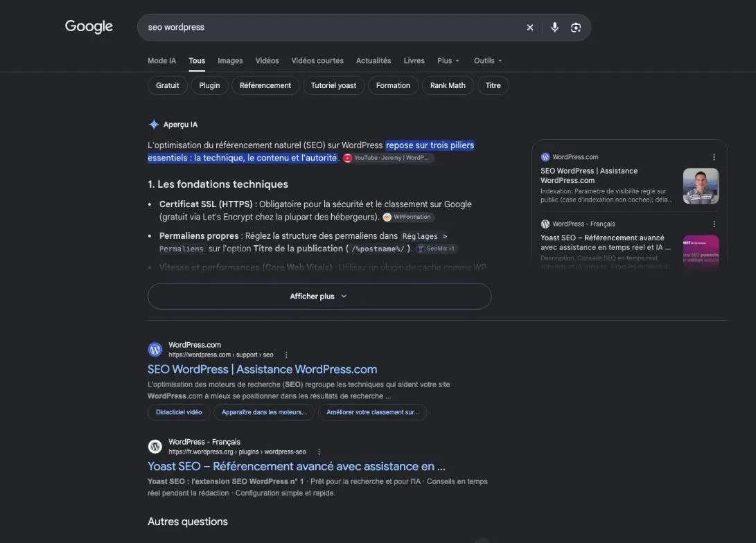This screenshot has width=756, height=543.
Task: Apply the Tutoriel yoast filter chip
Action: [x=333, y=86]
